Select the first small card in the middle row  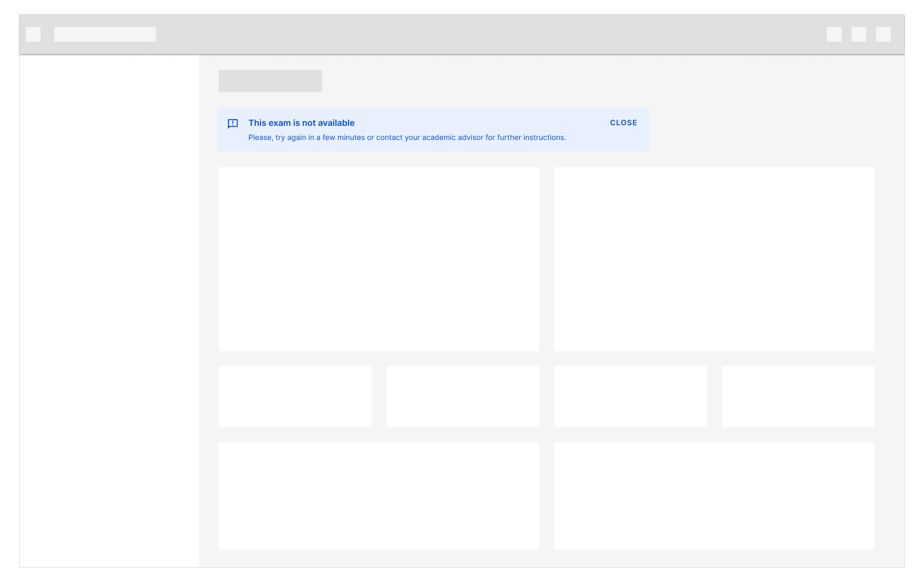(x=295, y=397)
